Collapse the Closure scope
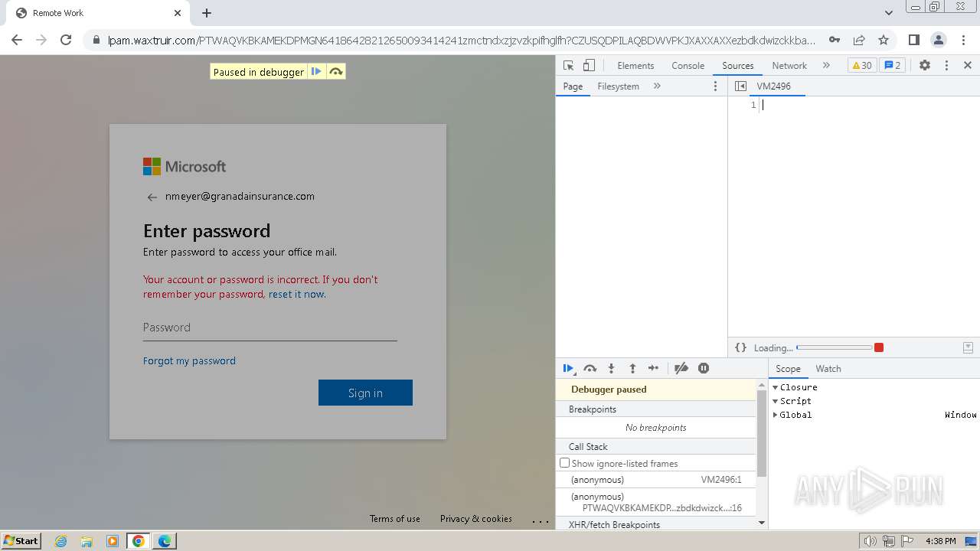 pyautogui.click(x=775, y=387)
